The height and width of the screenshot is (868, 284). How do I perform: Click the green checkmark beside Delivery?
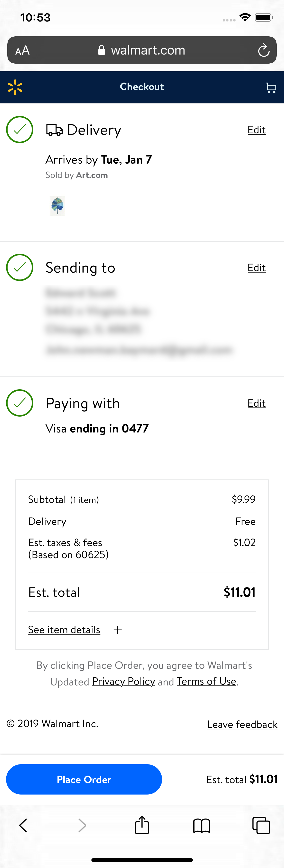(x=19, y=129)
